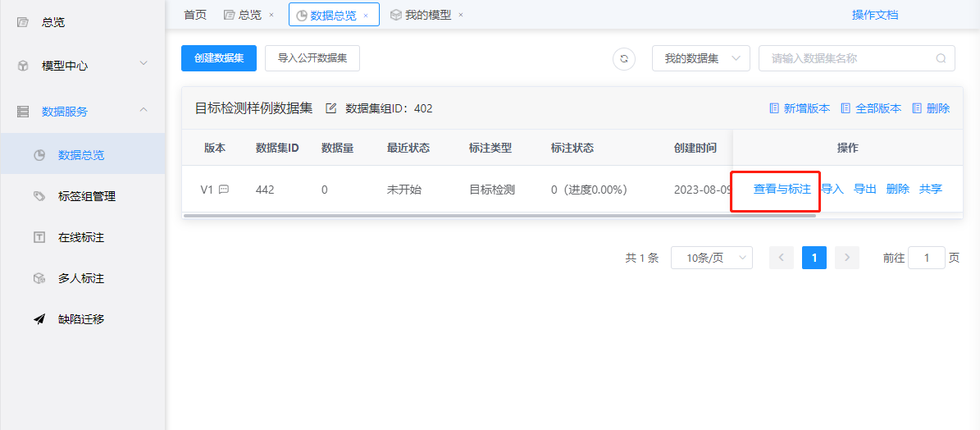Click the search magnifier icon

941,59
